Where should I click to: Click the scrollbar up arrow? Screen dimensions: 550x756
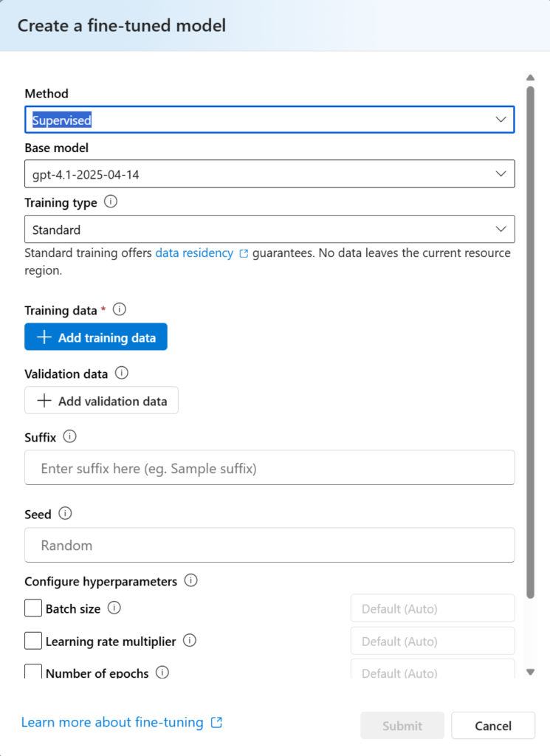[530, 78]
